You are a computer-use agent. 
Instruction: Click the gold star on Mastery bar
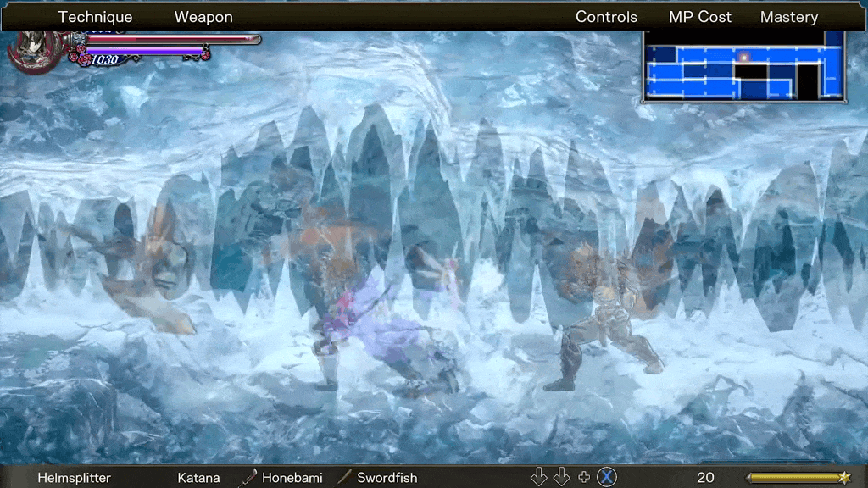(x=844, y=477)
